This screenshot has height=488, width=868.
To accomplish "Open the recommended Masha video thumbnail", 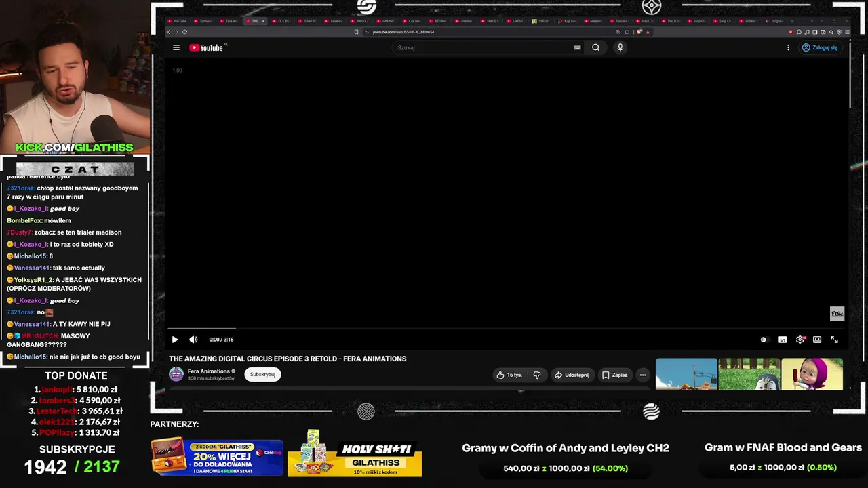I will 812,374.
